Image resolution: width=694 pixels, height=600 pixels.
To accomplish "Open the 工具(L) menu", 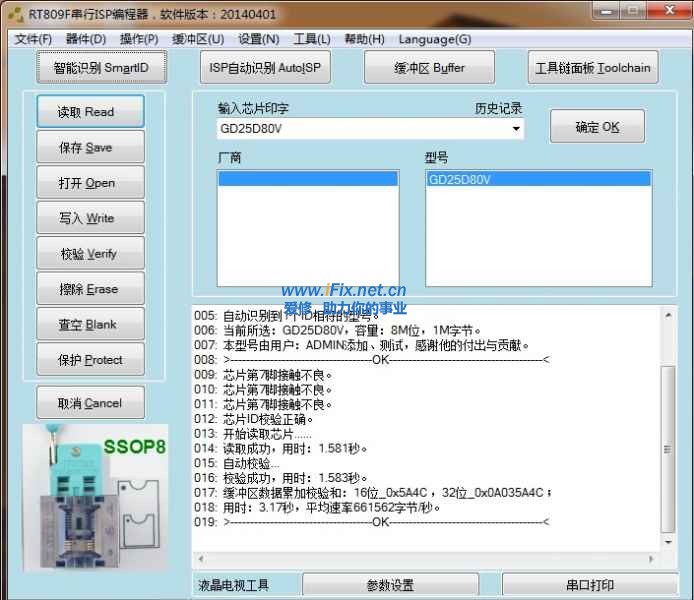I will pyautogui.click(x=312, y=39).
